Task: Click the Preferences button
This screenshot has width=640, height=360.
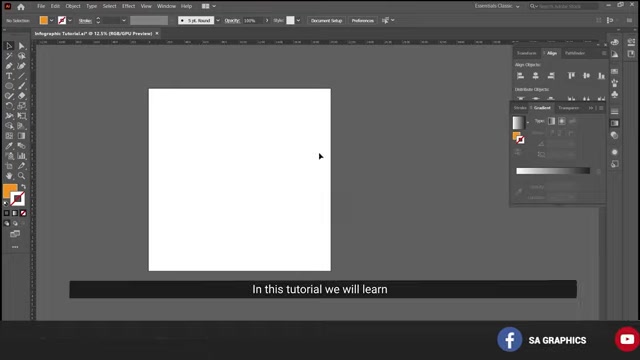Action: point(362,20)
